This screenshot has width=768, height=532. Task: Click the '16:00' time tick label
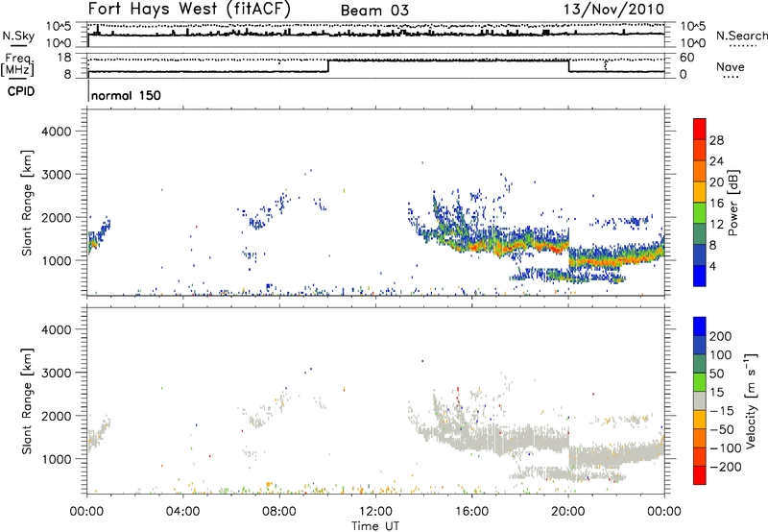click(471, 512)
